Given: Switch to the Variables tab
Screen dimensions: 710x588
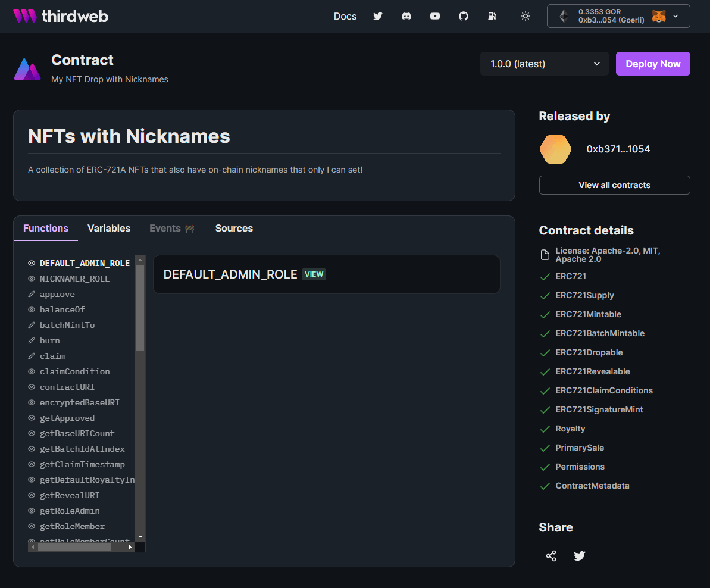Looking at the screenshot, I should [x=109, y=228].
